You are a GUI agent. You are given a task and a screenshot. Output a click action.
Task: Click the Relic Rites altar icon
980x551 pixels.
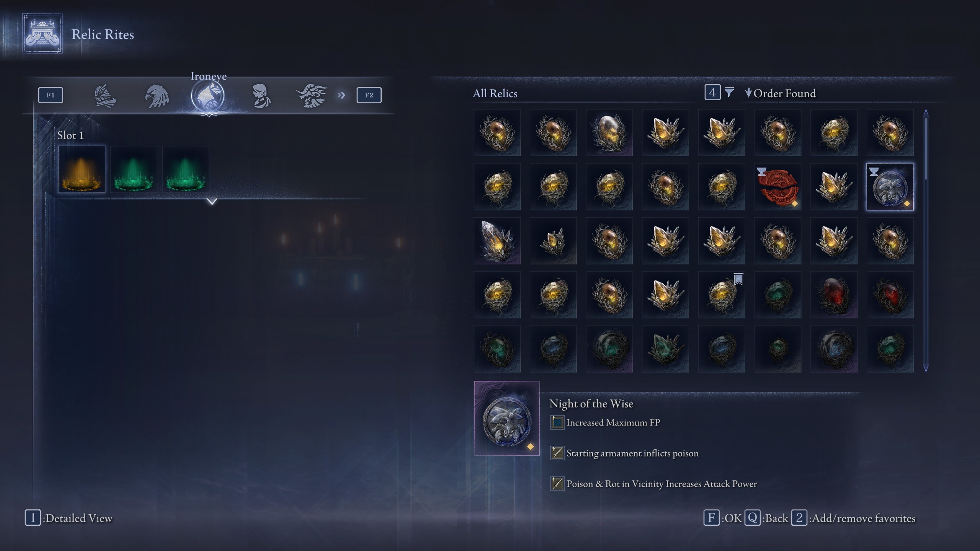[42, 33]
